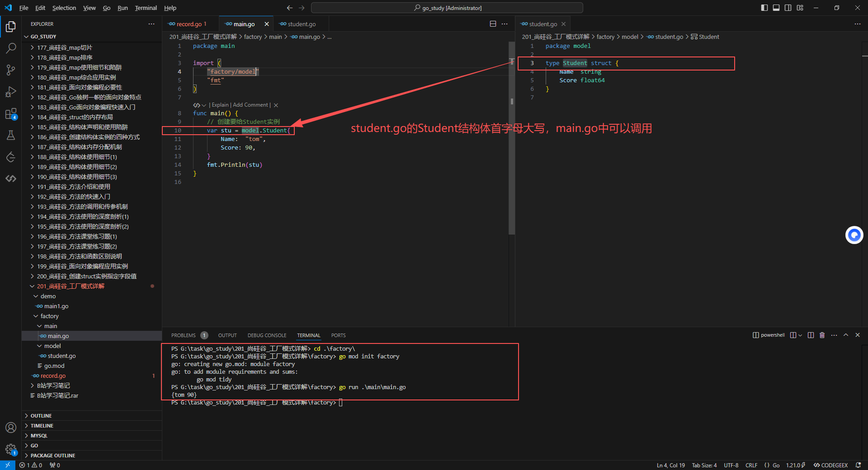The image size is (868, 470).
Task: Open more actions for left editor group
Action: click(505, 24)
